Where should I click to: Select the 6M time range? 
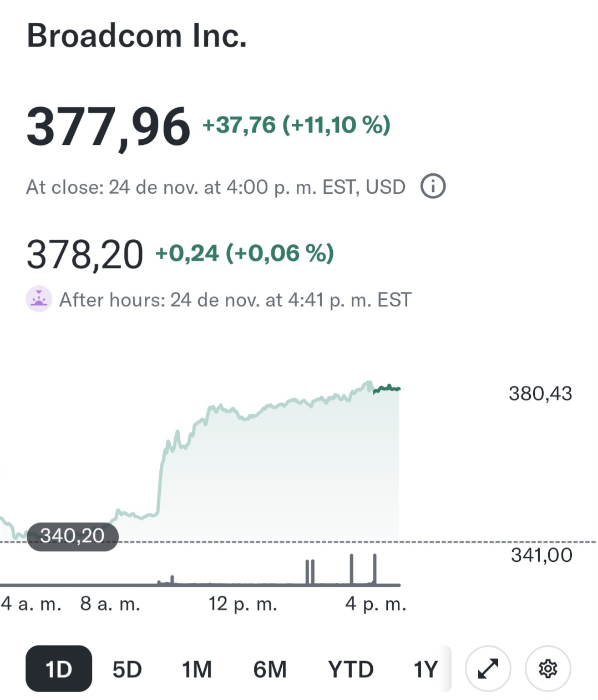pyautogui.click(x=270, y=669)
